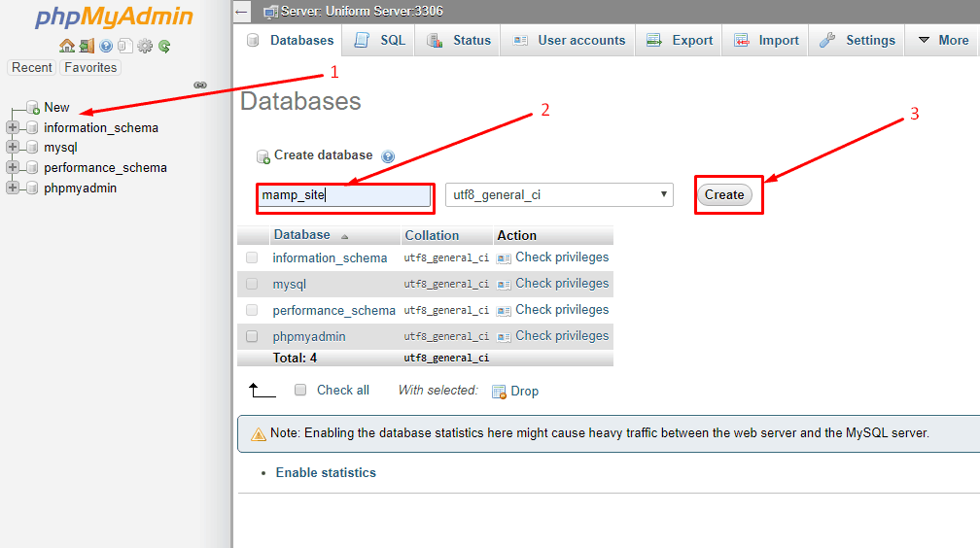Open the Settings tab

(857, 40)
